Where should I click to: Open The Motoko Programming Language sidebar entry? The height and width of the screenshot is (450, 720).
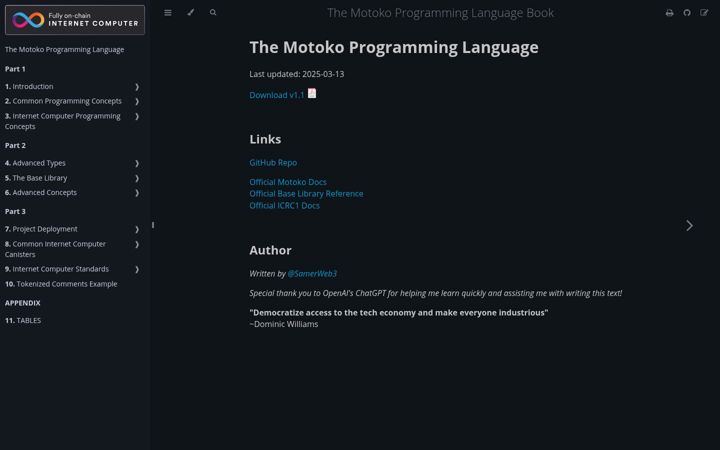tap(64, 50)
